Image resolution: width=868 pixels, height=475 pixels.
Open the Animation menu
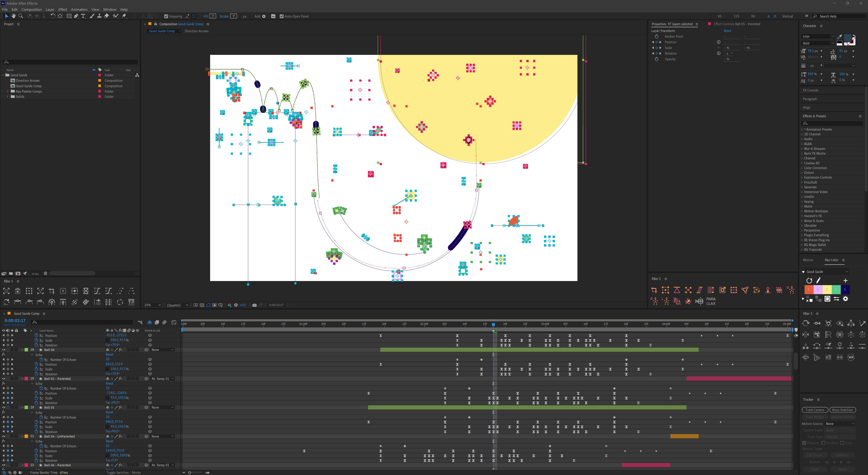pos(79,9)
